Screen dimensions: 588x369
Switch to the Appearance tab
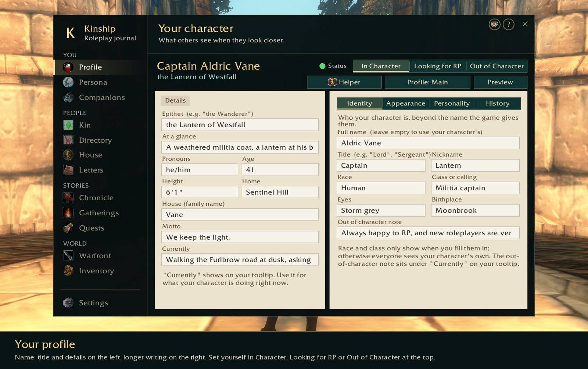[405, 104]
